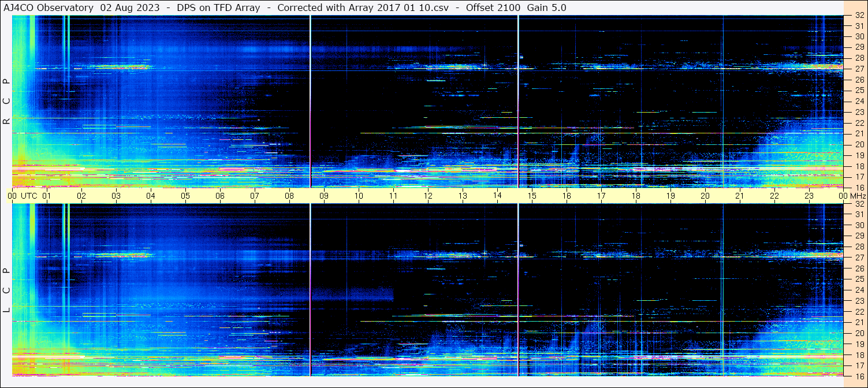Click 29 MHz label on LCP panel
The width and height of the screenshot is (868, 388).
point(859,236)
